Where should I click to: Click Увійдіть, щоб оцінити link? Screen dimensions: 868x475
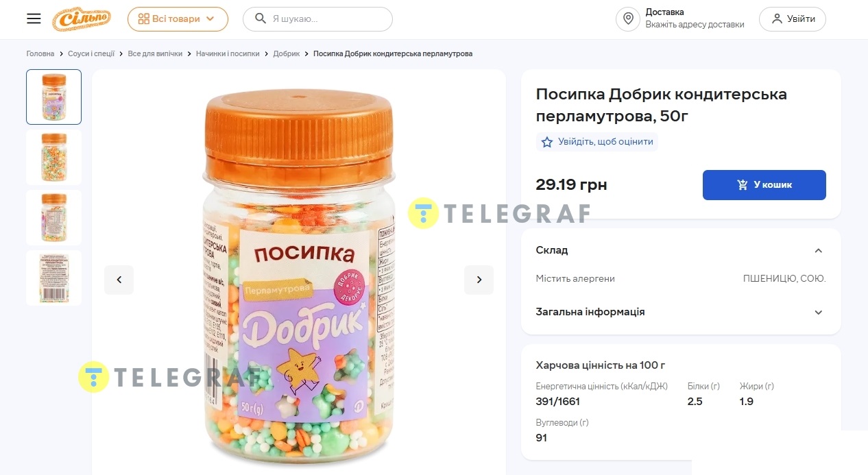pos(605,142)
